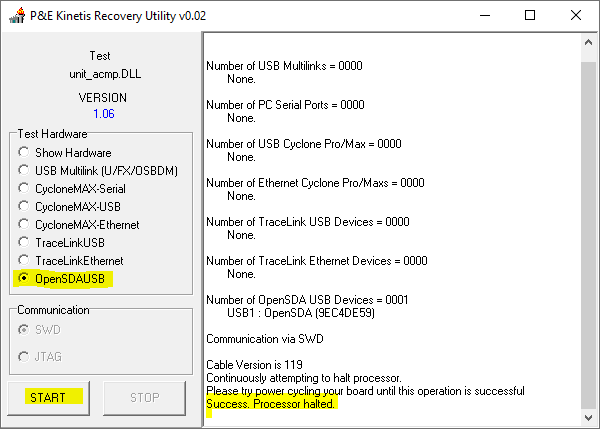Click the START button
This screenshot has height=429, width=600.
49,398
